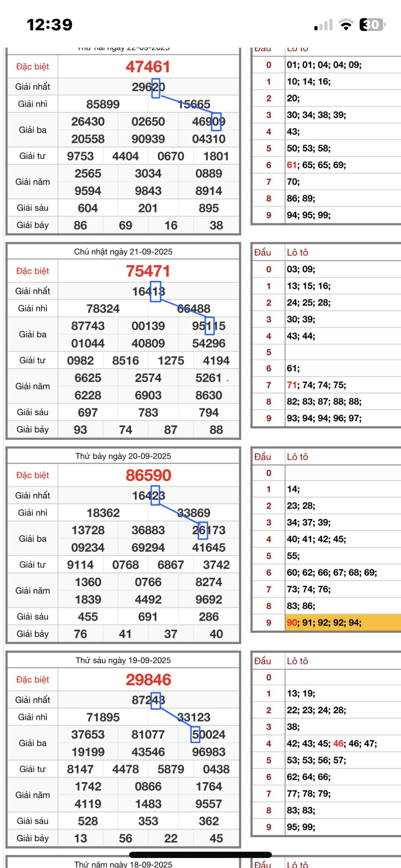
Task: Tap the blue box marker on Giải ba 50024
Action: [x=195, y=734]
